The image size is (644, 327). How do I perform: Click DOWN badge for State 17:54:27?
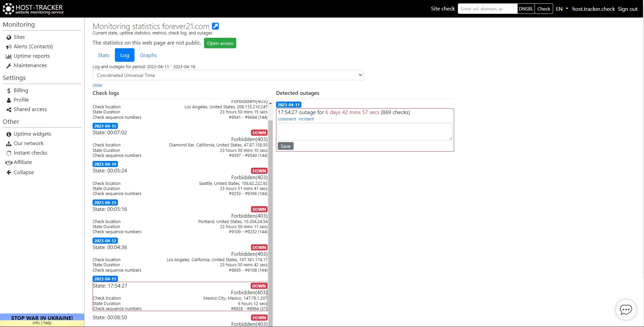click(259, 286)
